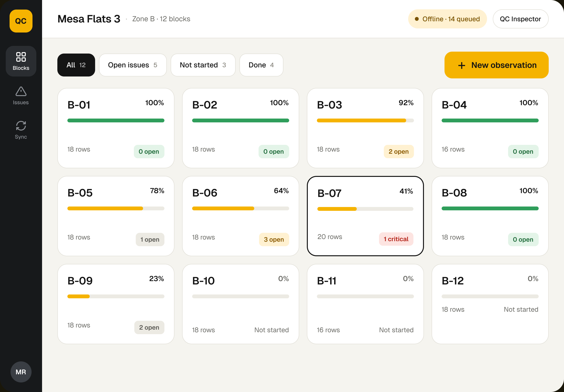The height and width of the screenshot is (392, 564).
Task: Click the Mesa Flats 3 project title
Action: coord(89,19)
